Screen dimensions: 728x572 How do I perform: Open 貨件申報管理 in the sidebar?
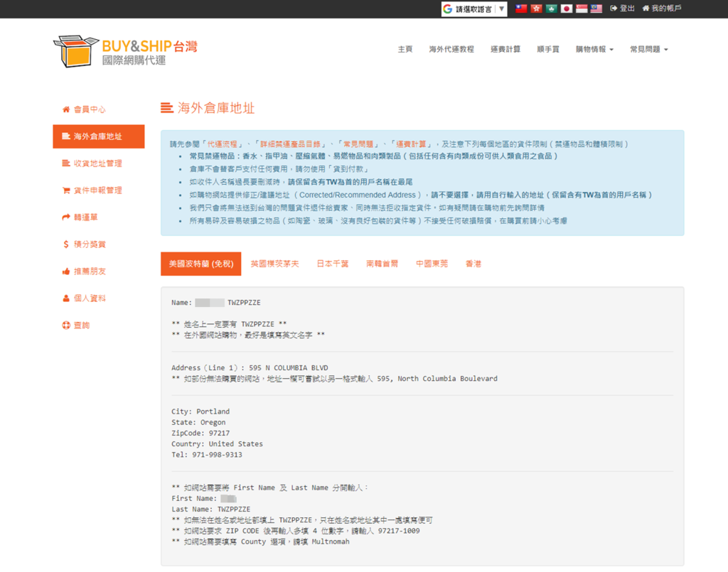point(98,190)
